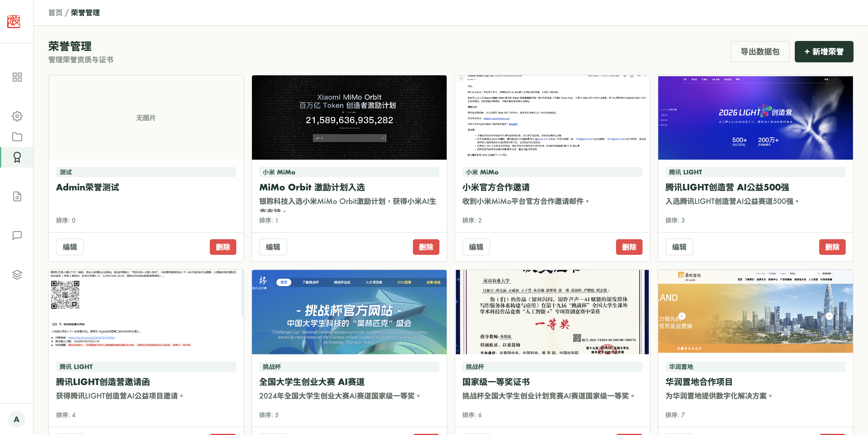Open the folder icon in the sidebar

17,137
